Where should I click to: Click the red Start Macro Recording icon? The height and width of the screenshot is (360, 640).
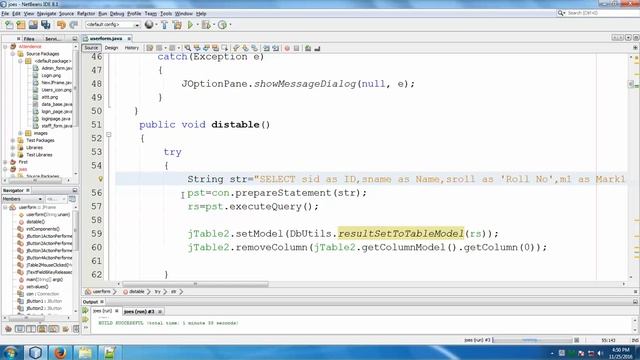[287, 48]
